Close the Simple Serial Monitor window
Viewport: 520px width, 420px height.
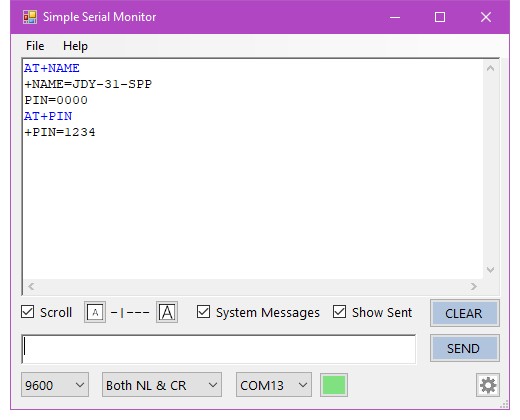tap(486, 17)
